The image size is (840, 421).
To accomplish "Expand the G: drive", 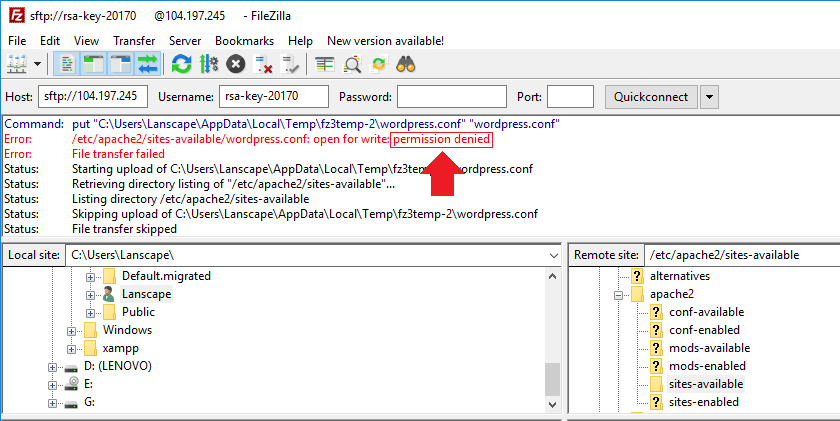I will pyautogui.click(x=52, y=403).
